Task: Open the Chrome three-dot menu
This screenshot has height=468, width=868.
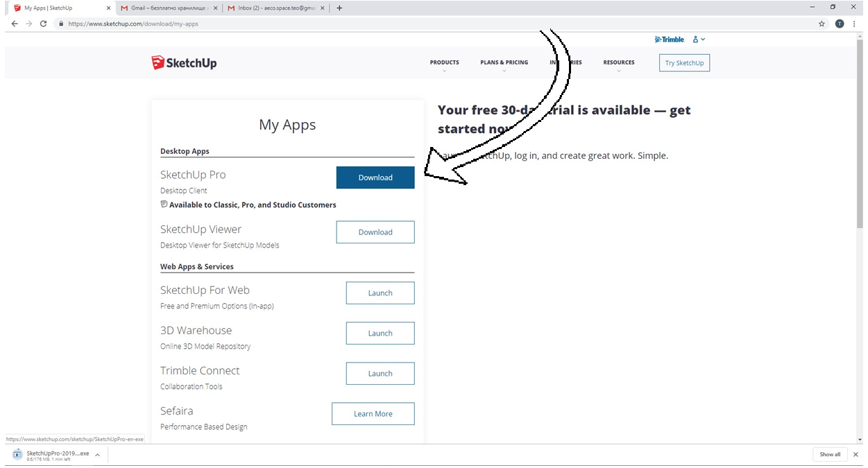Action: [x=854, y=24]
